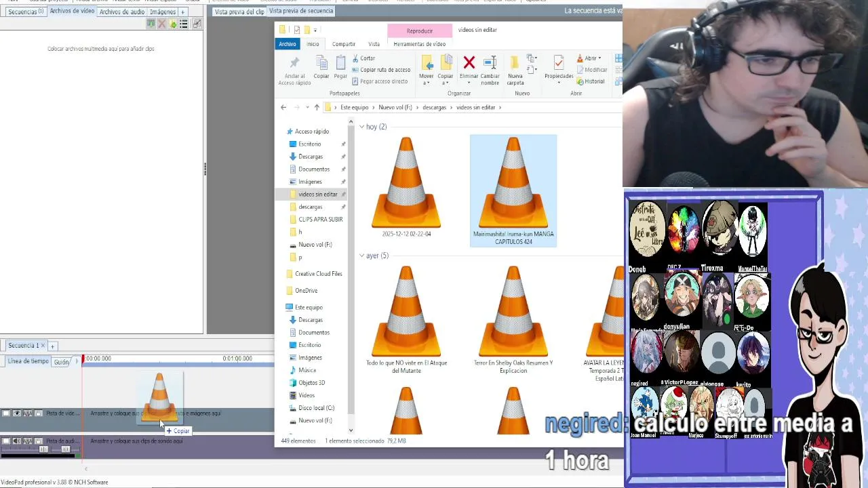
Task: Click the Pegar clipboard icon
Action: pos(340,63)
